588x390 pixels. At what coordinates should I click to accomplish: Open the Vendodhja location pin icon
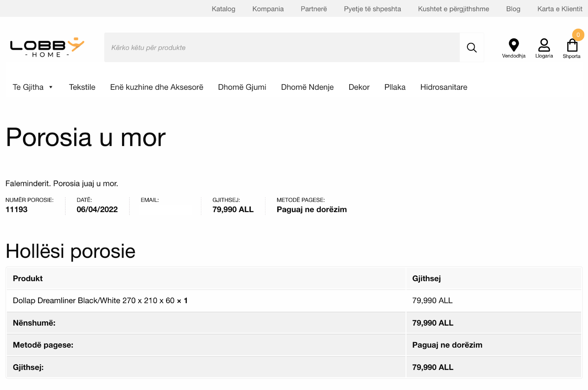514,45
